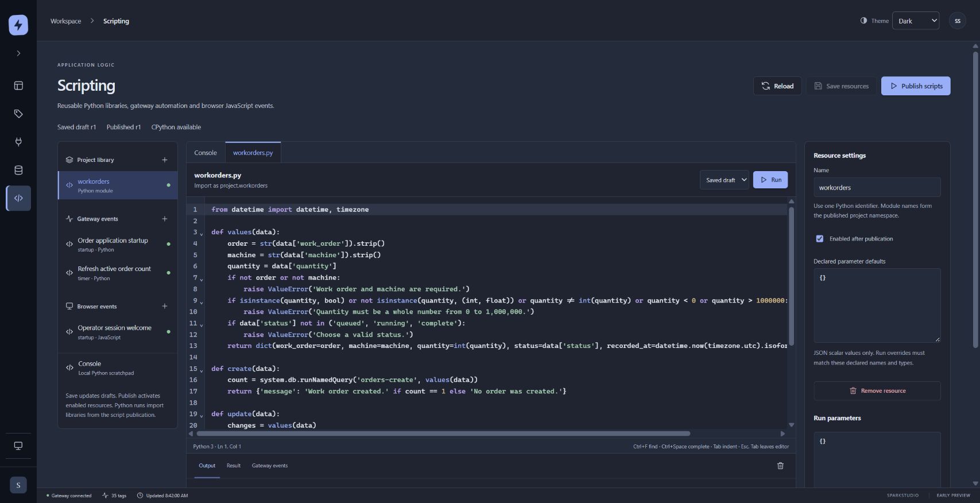Viewport: 980px width, 503px height.
Task: Click the page vertical scrollbar
Action: 975,200
